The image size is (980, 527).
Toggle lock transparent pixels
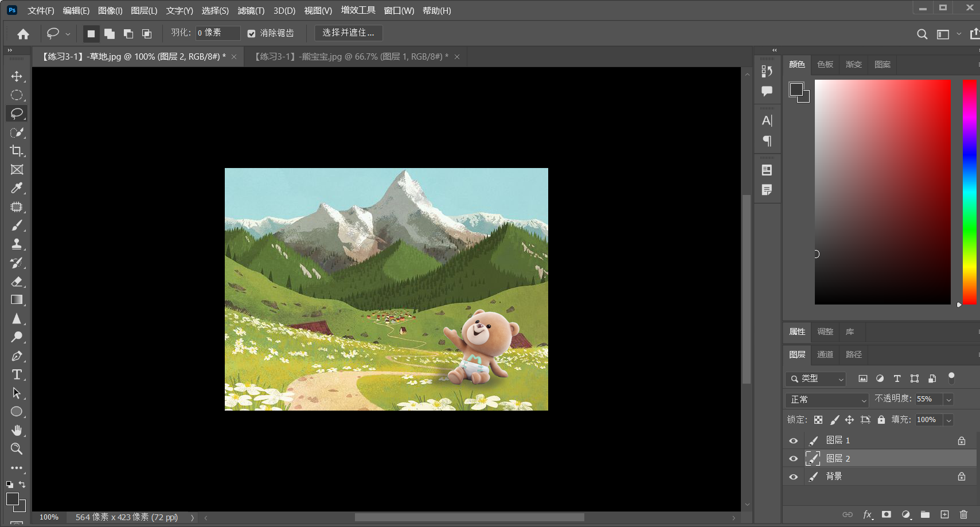tap(818, 420)
